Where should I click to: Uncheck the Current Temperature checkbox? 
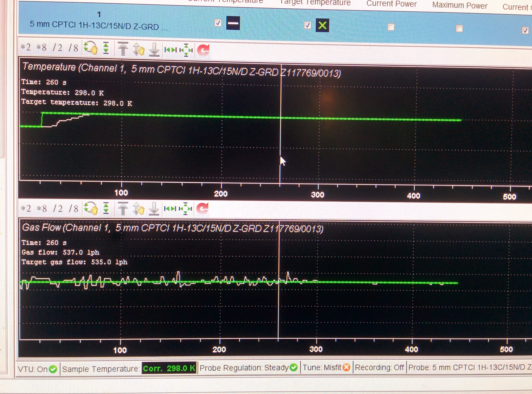218,23
